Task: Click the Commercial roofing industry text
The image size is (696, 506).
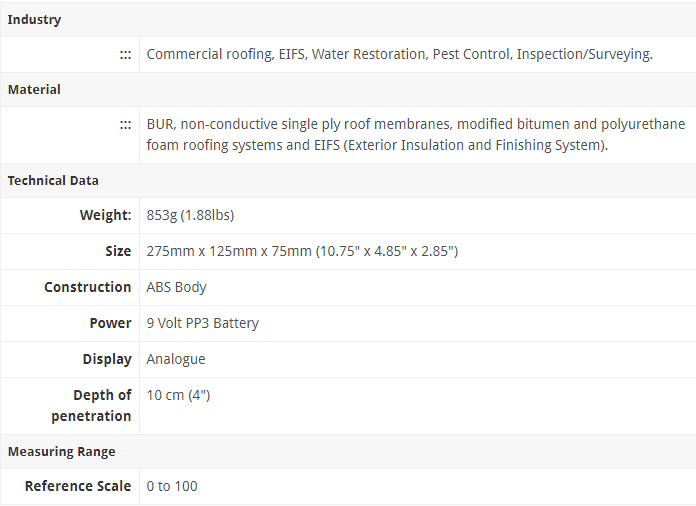Action: coord(208,54)
